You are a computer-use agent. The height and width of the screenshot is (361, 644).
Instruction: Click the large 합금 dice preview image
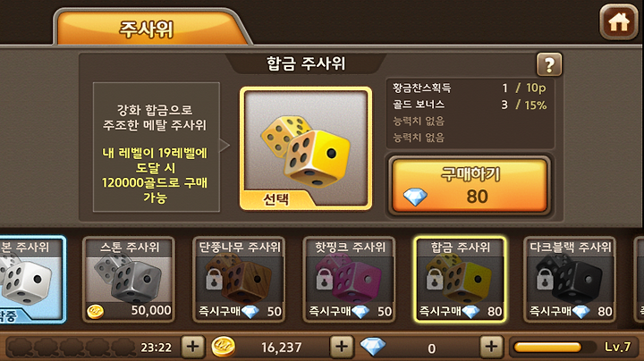point(306,148)
